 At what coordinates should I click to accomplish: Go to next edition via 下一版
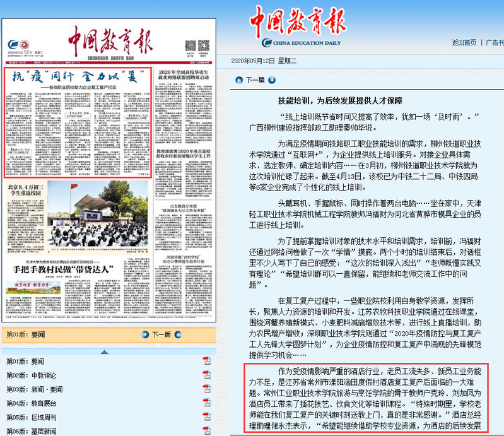coord(161,334)
